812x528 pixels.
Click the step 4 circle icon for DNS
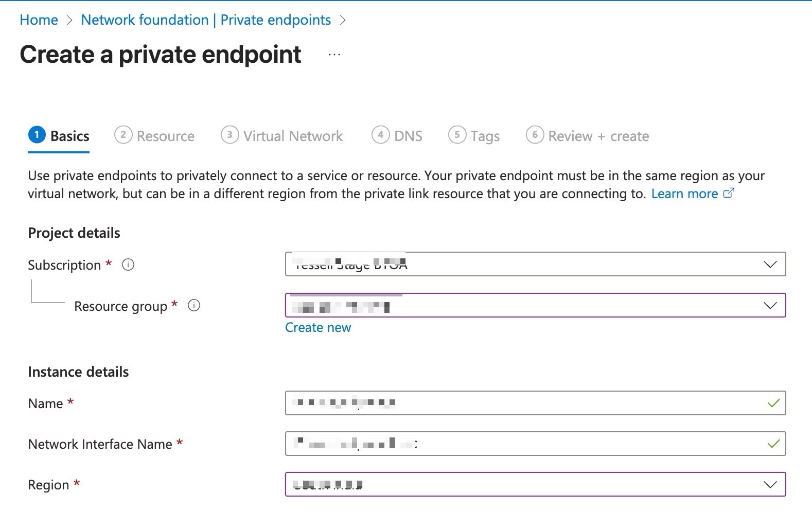point(380,135)
